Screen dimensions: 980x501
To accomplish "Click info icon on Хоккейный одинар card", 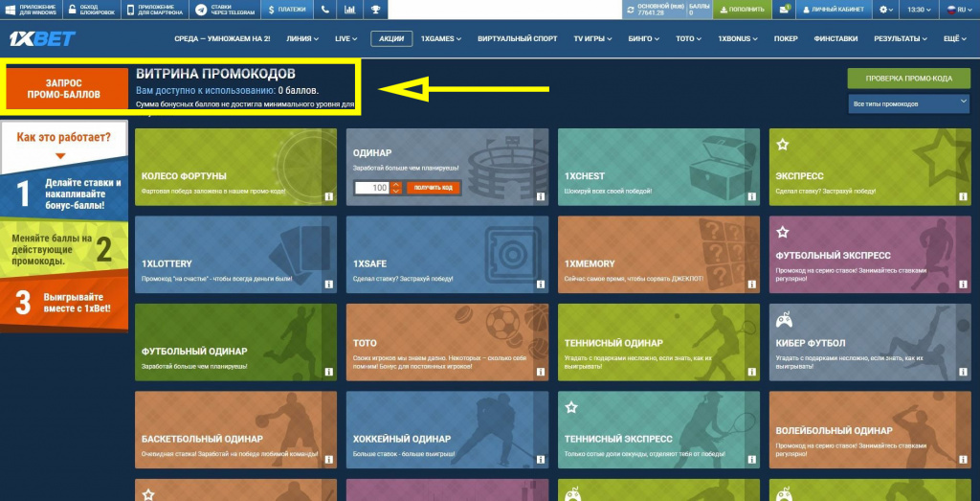I will click(540, 460).
